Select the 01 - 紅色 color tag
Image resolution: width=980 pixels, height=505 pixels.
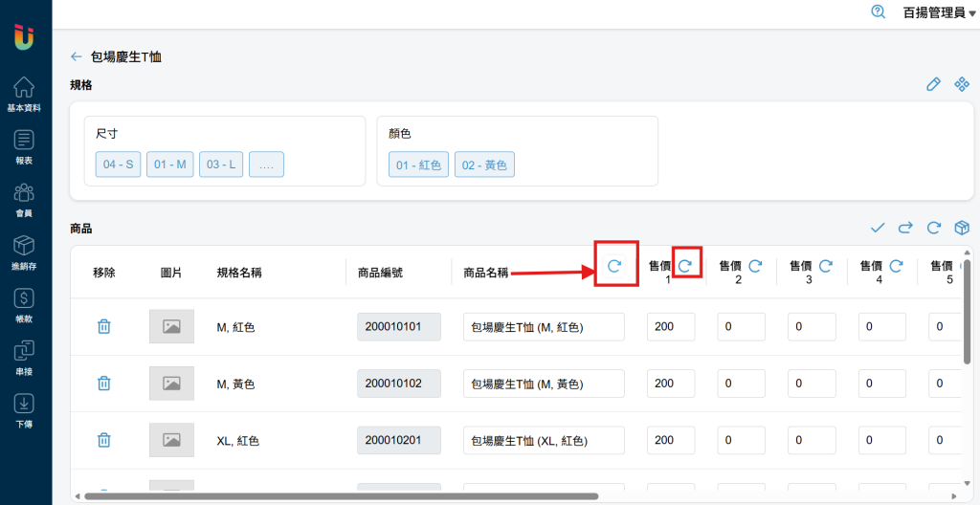pyautogui.click(x=418, y=165)
